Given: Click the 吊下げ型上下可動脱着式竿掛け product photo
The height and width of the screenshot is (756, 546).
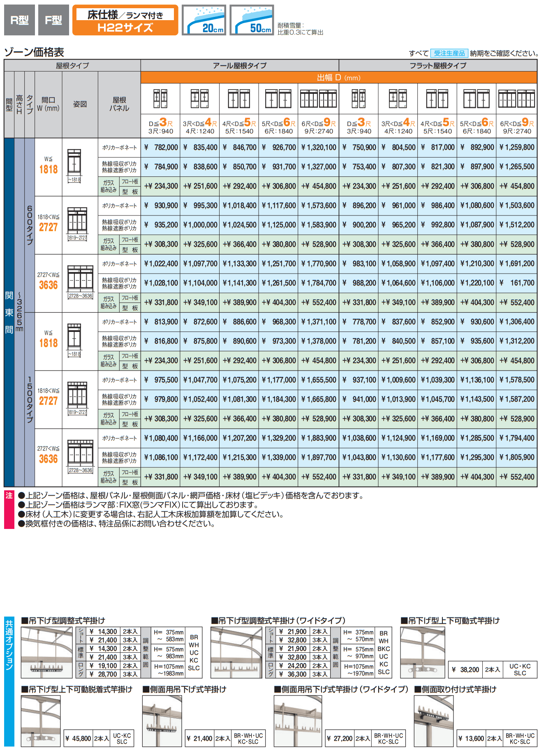Looking at the screenshot, I should (x=41, y=721).
